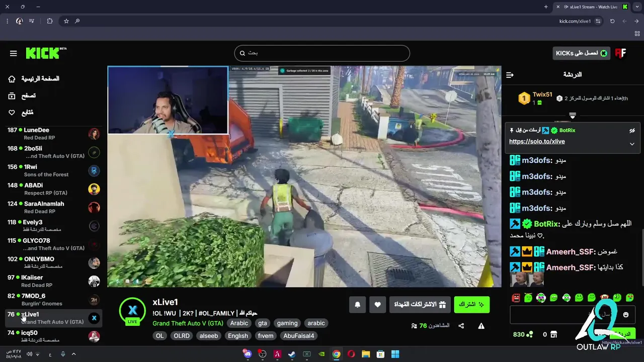Click the share stream icon
Viewport: 644px width, 362px height.
tap(461, 326)
